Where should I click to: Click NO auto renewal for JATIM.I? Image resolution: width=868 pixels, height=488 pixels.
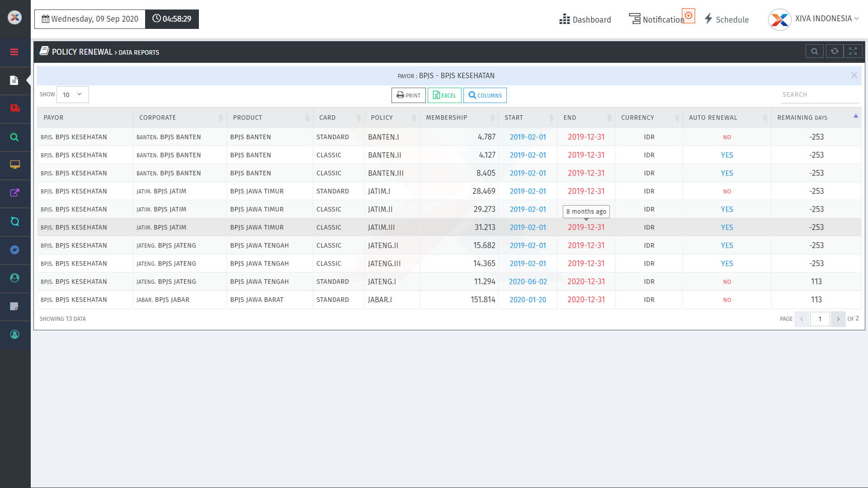point(726,191)
